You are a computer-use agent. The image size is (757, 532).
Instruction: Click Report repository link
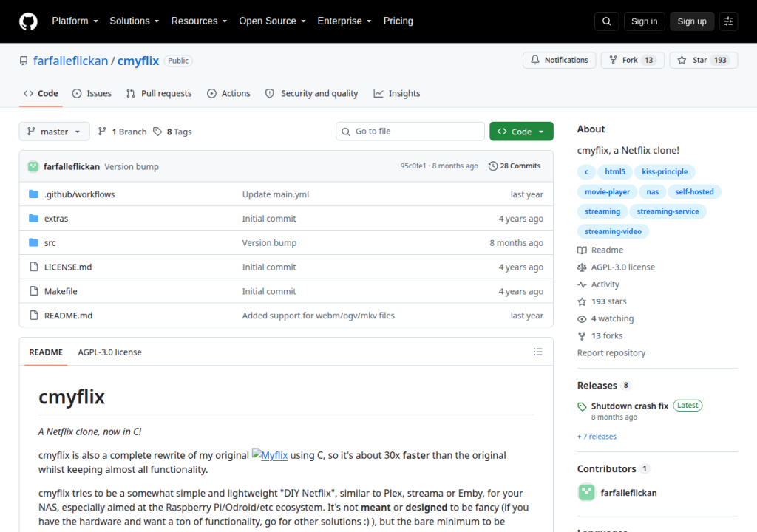611,353
